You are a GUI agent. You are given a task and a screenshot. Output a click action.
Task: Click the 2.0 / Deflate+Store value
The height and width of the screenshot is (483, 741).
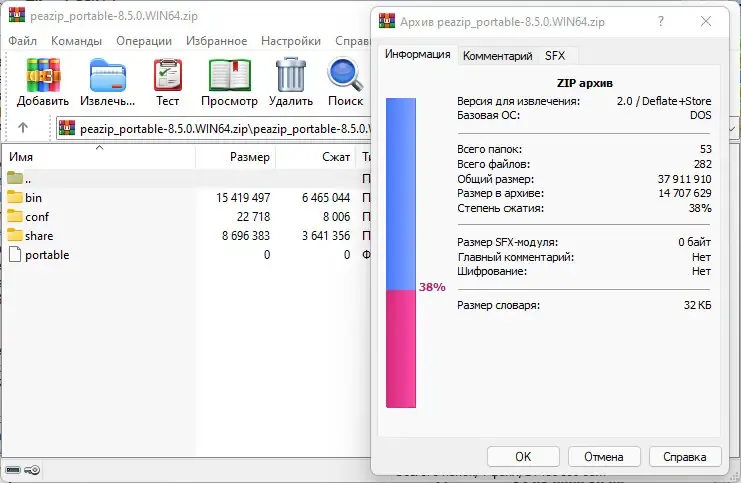[x=664, y=101]
